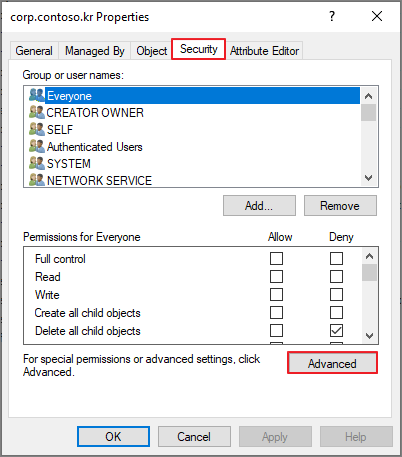Screen dimensions: 402x457
Task: Click the SYSTEM principal icon
Action: pyautogui.click(x=37, y=163)
